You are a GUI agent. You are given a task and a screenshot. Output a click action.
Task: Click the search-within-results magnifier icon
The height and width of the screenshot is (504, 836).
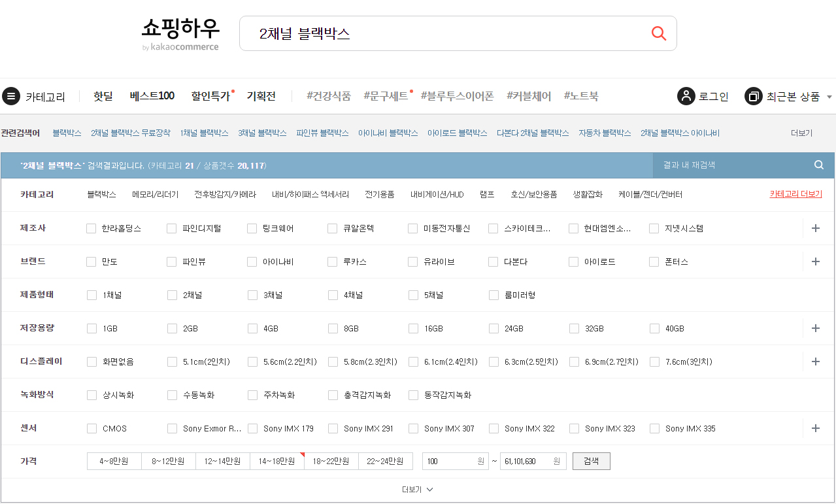click(819, 165)
